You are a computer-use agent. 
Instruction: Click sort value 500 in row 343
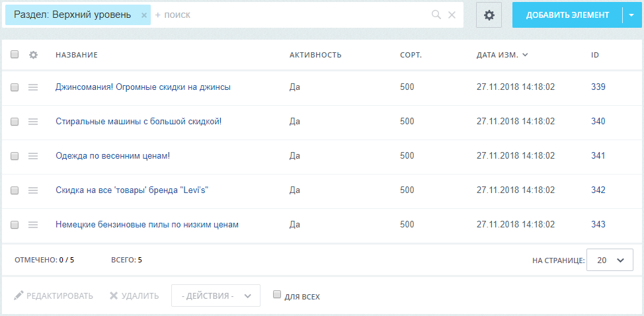407,225
